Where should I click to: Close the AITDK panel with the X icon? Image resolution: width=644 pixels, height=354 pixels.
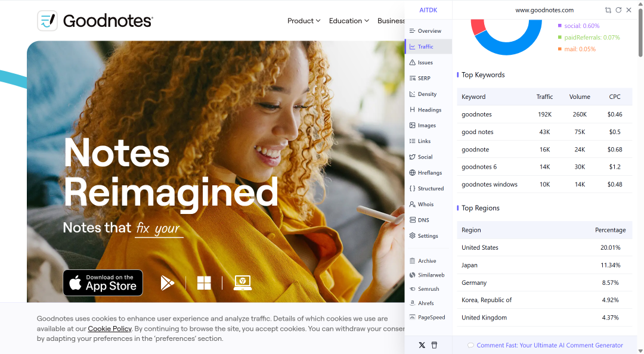[x=629, y=10]
